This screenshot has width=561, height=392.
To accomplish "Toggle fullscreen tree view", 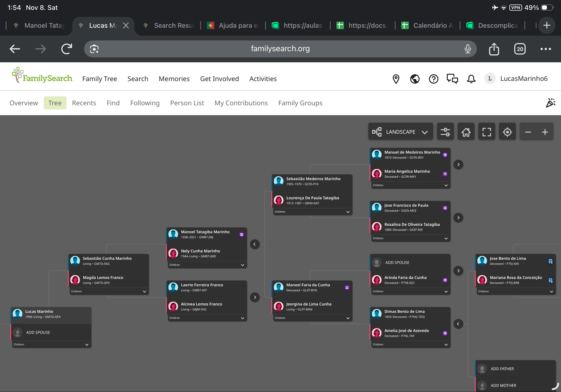I will [x=487, y=132].
